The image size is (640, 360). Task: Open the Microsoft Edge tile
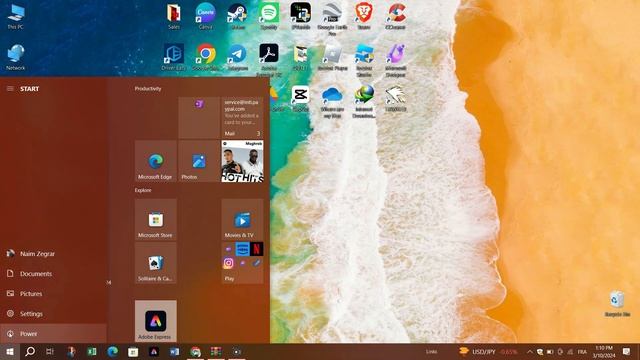point(156,161)
